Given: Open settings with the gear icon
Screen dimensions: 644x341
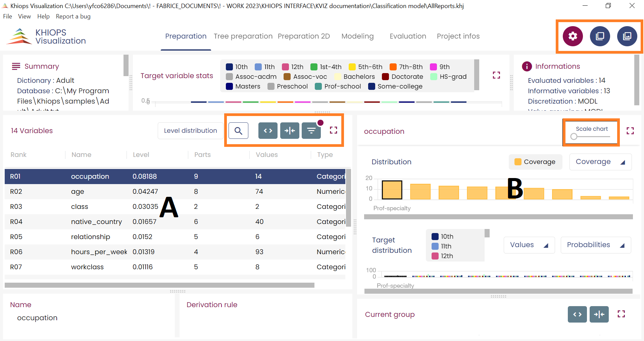Looking at the screenshot, I should [573, 36].
